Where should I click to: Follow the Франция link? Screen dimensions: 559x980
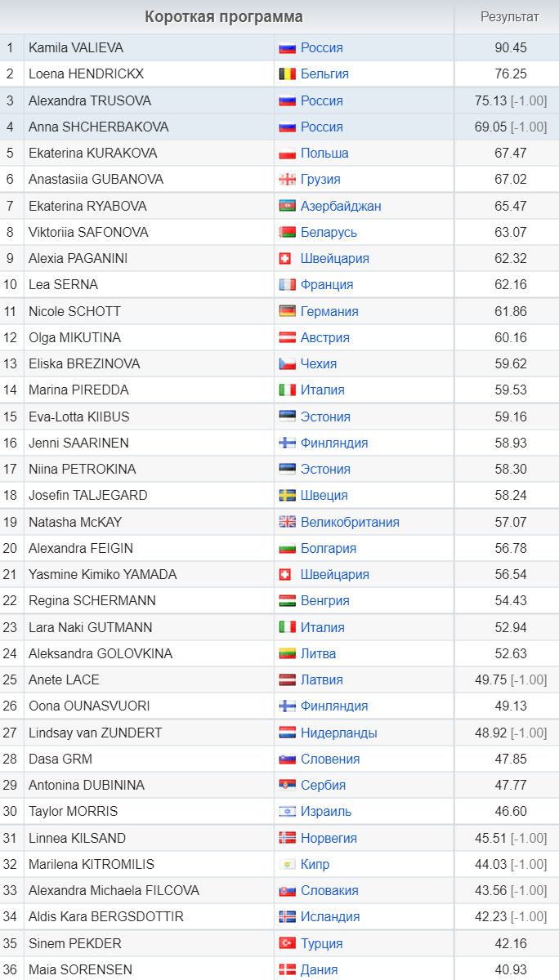click(x=327, y=285)
